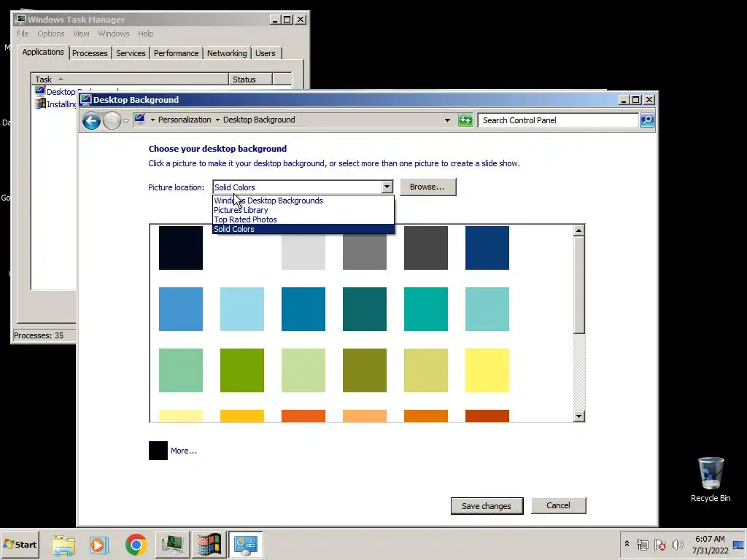Screen dimensions: 747x560
Task: Switch to Applications tab in Task Manager
Action: coord(43,52)
